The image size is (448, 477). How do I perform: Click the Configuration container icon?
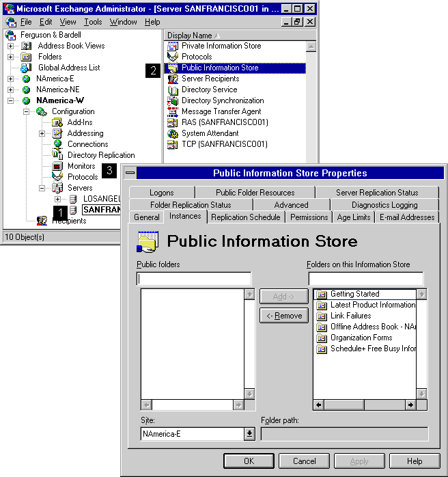(x=42, y=111)
